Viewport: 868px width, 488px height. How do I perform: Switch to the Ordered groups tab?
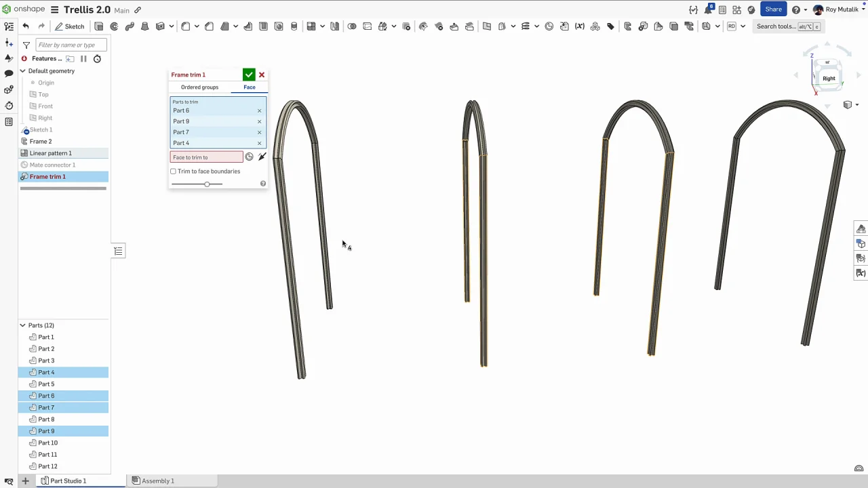coord(199,87)
